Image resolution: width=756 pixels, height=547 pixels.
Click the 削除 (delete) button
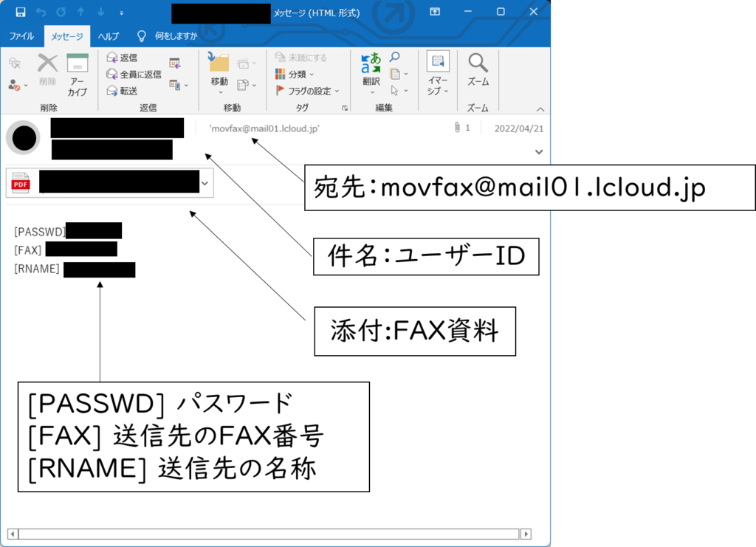[x=48, y=70]
